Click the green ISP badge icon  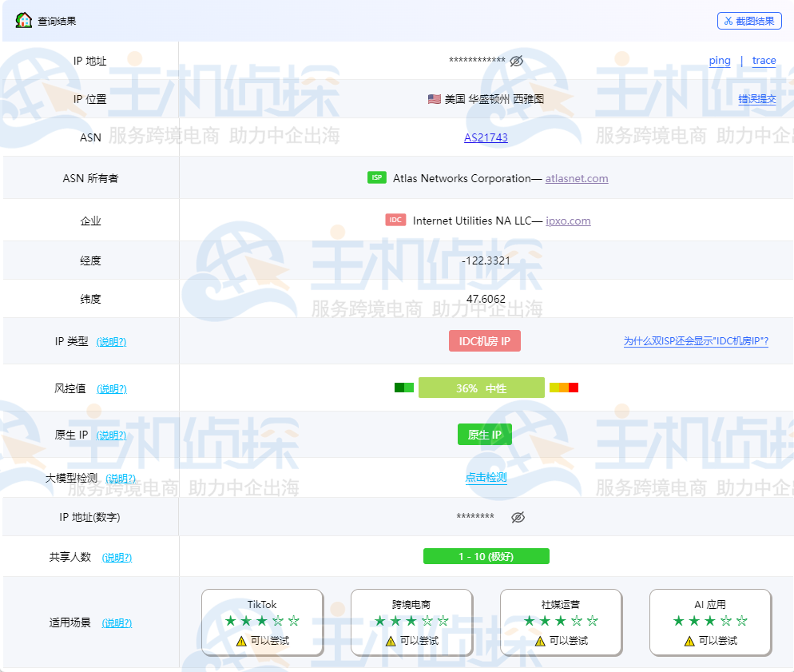377,177
